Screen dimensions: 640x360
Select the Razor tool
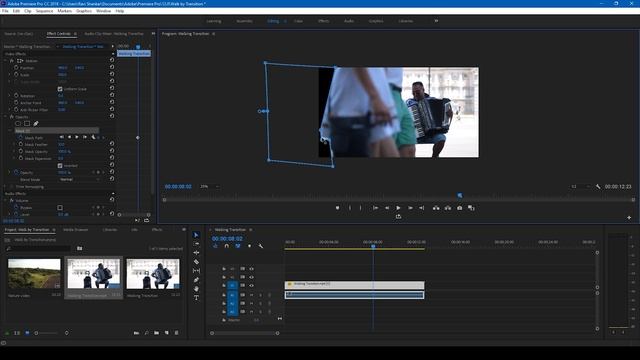[196, 262]
